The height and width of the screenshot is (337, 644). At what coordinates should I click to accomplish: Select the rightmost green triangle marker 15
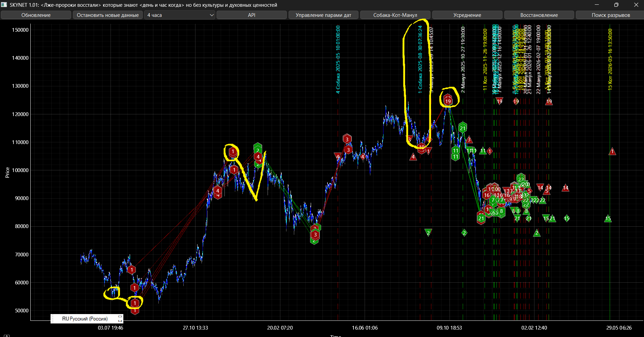608,219
